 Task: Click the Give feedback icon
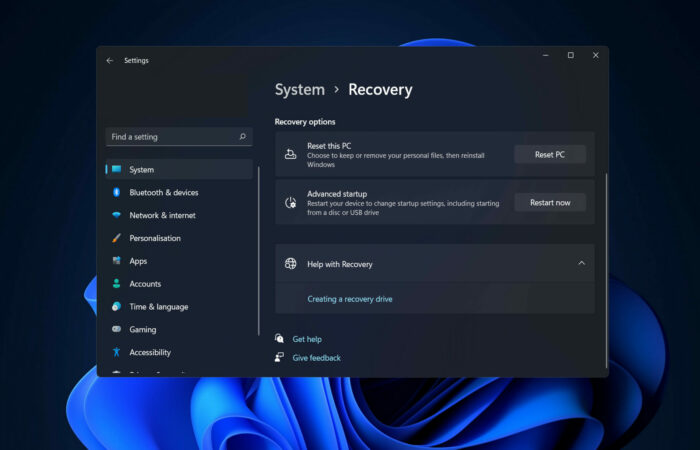coord(279,357)
